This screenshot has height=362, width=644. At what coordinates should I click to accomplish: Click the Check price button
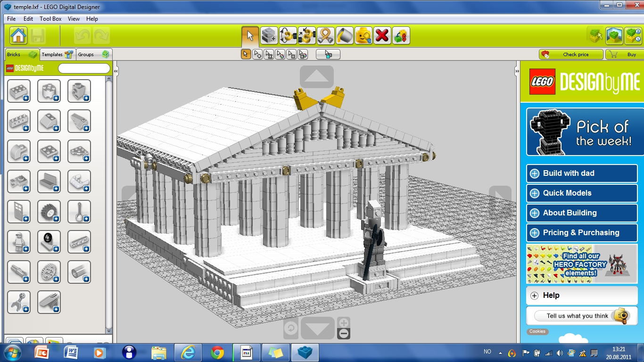(x=571, y=54)
